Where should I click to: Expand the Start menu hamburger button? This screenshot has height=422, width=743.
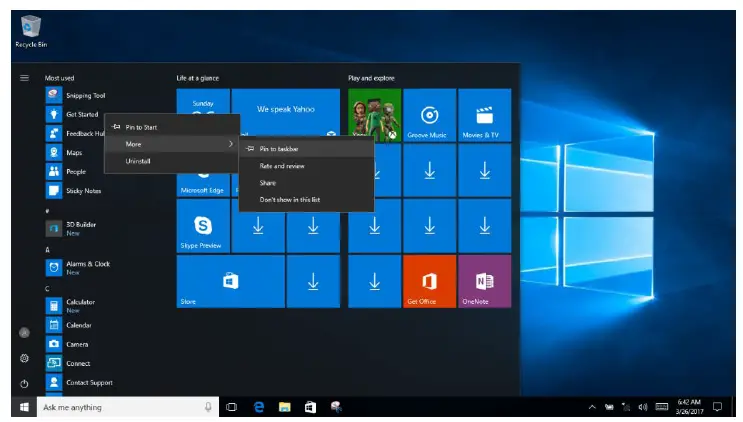(24, 77)
